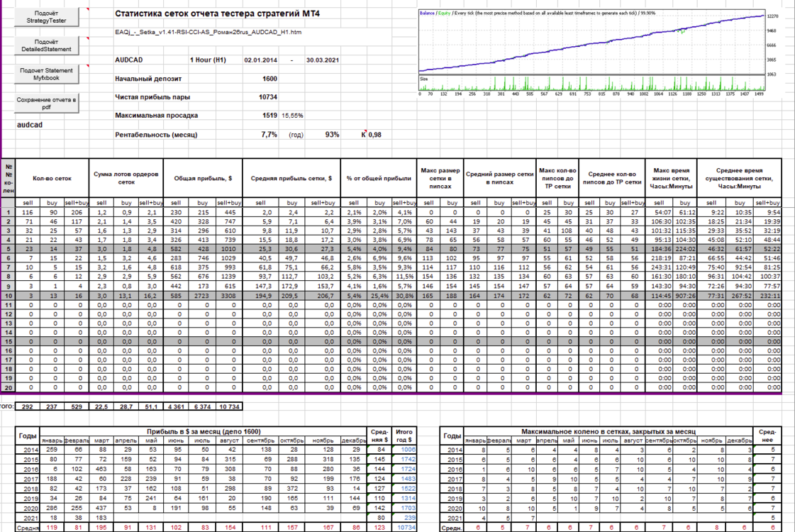Select the lowercase 'audcad' cell under the buttons
The image size is (795, 532).
click(30, 125)
